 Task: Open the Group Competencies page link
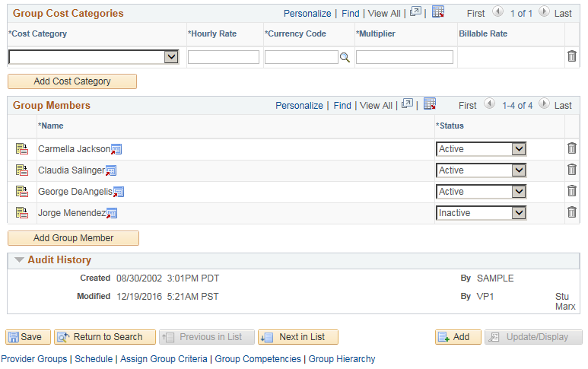(258, 359)
